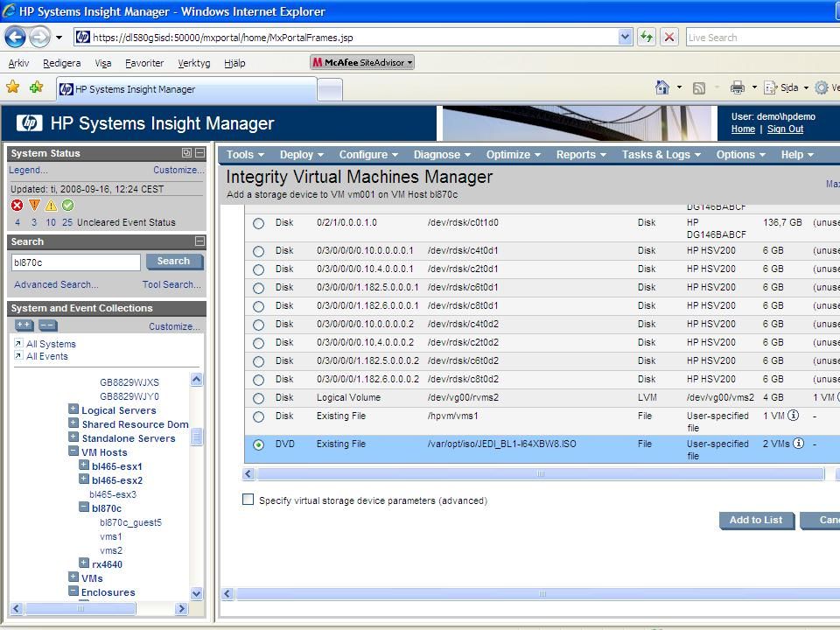Open the Reports menu
Screen dimensions: 840x630
[x=581, y=154]
